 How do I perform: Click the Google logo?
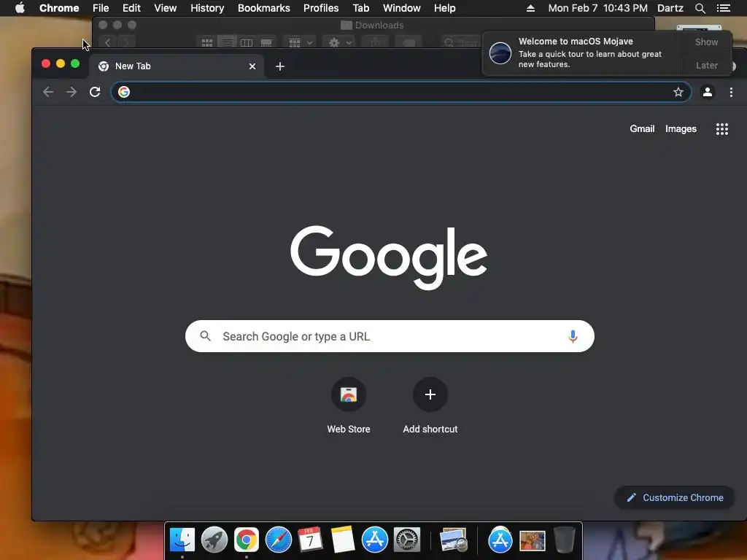389,257
